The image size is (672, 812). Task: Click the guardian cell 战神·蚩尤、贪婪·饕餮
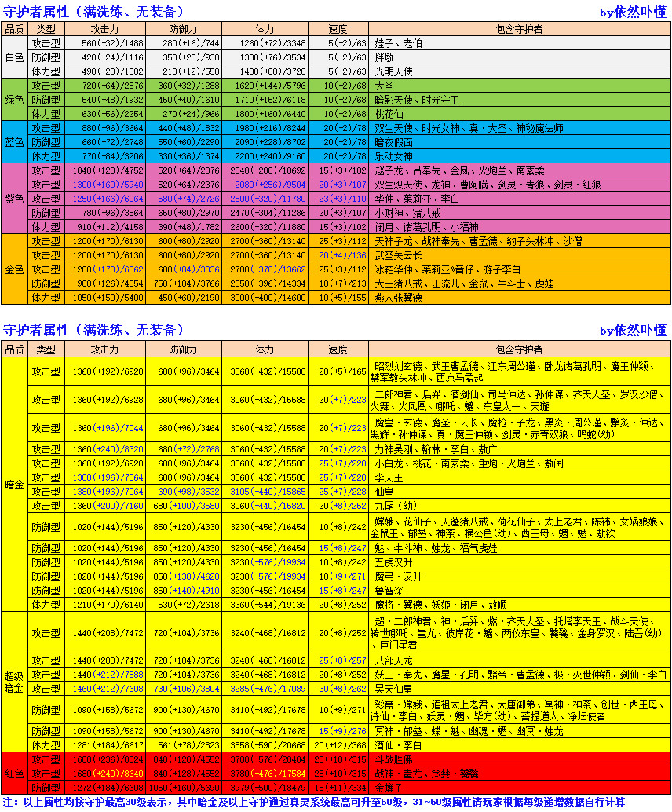coord(519,774)
